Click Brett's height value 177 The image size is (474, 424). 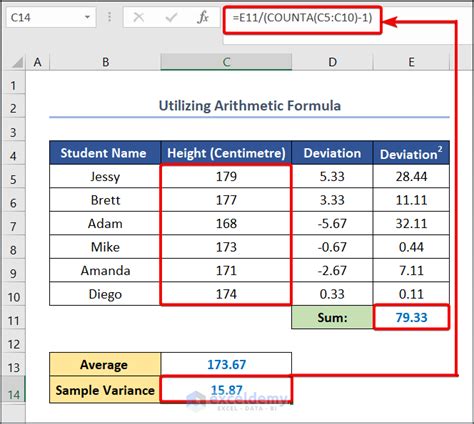point(226,200)
